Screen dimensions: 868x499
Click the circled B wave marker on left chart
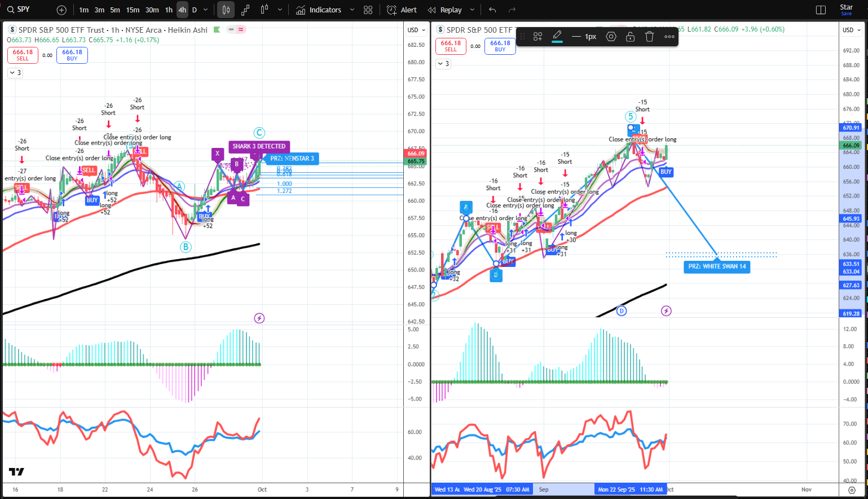186,247
